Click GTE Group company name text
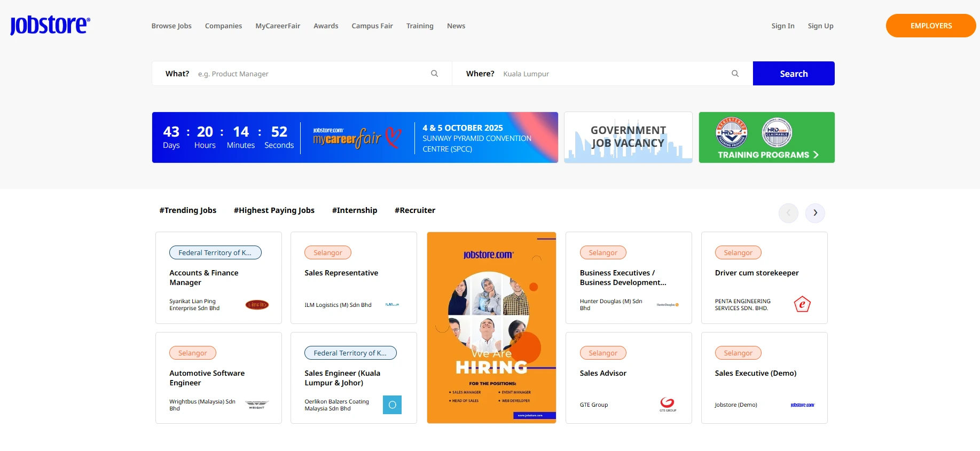This screenshot has width=980, height=451. 594,405
